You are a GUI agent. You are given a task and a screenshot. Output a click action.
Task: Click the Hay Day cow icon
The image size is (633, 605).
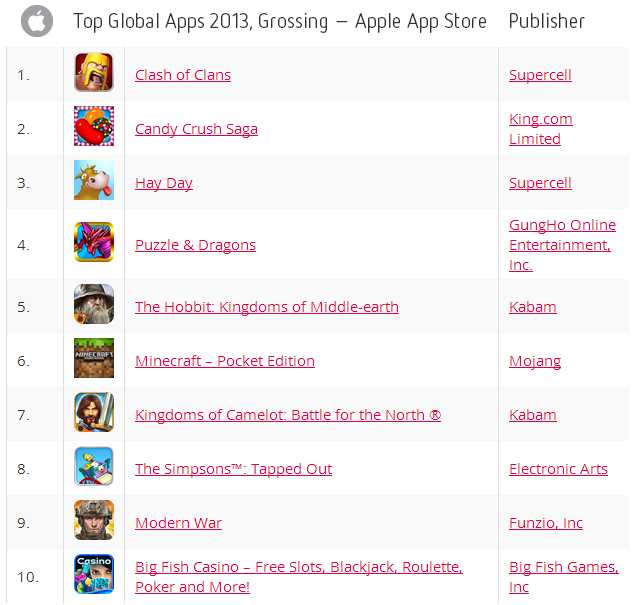point(94,180)
